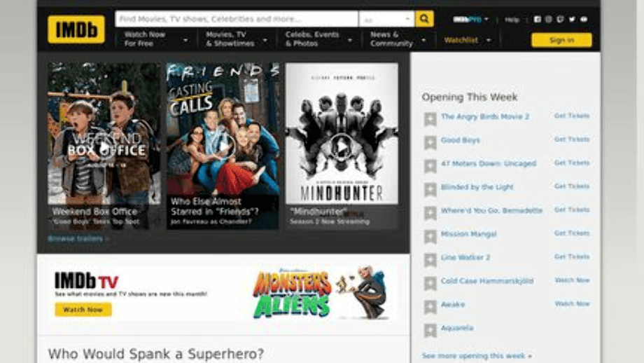Add Cold Case Hammarskjöld to watchlist

click(430, 283)
